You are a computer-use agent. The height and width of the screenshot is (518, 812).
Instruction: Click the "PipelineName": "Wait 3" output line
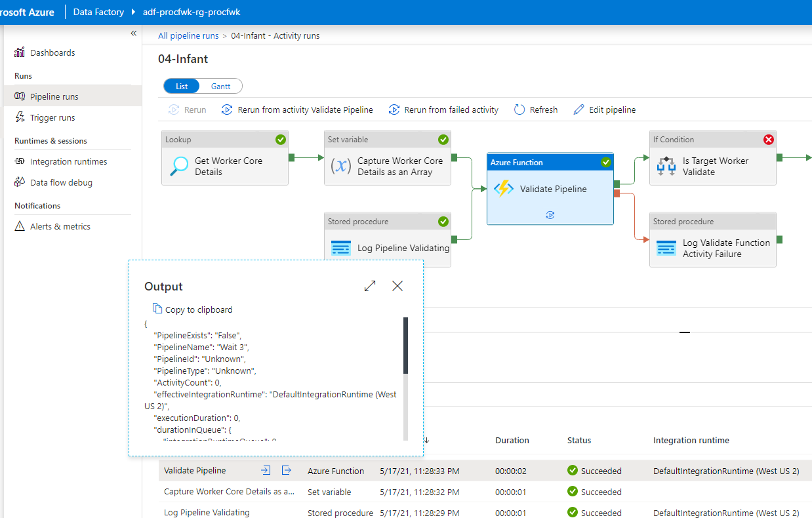click(x=201, y=347)
